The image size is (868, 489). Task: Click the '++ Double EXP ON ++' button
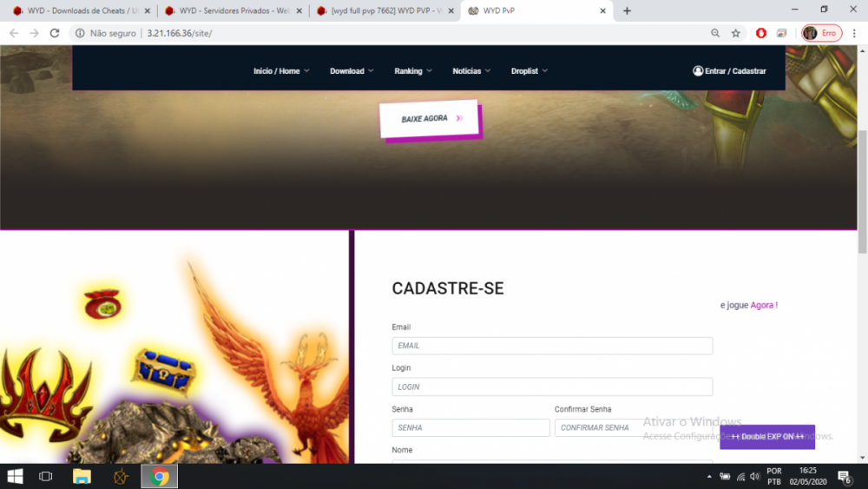point(767,437)
